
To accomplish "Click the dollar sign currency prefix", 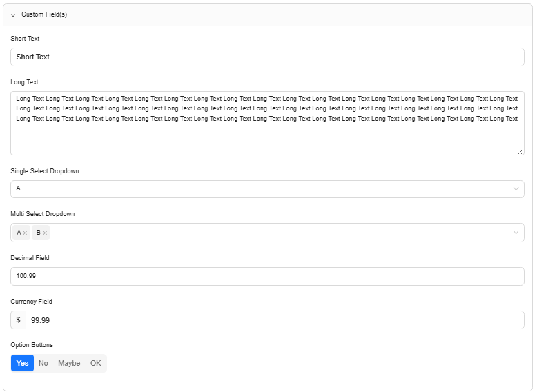I will (x=18, y=320).
